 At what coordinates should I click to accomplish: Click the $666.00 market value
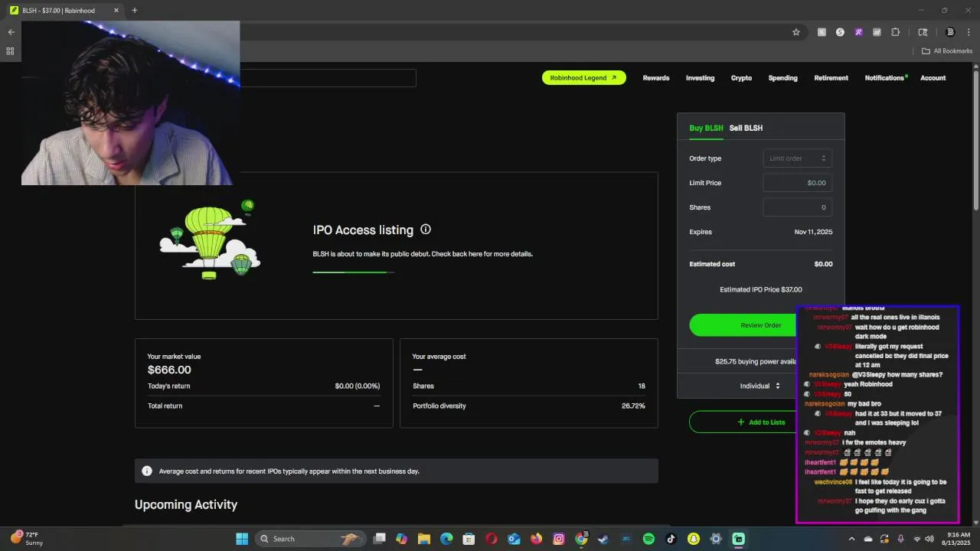pos(169,370)
